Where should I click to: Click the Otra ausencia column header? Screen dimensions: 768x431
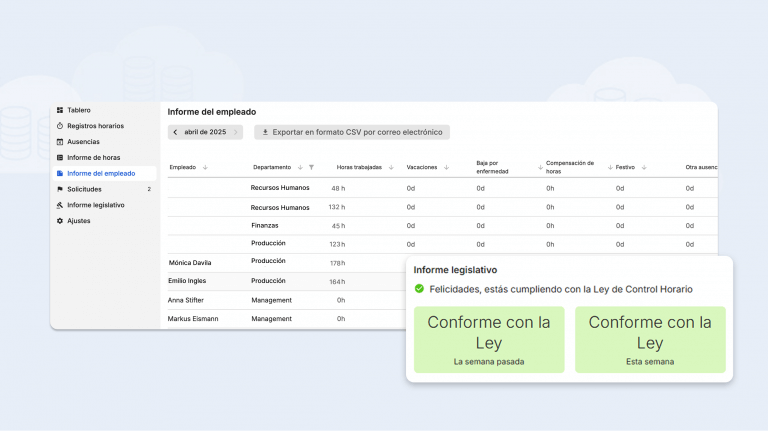click(x=701, y=168)
